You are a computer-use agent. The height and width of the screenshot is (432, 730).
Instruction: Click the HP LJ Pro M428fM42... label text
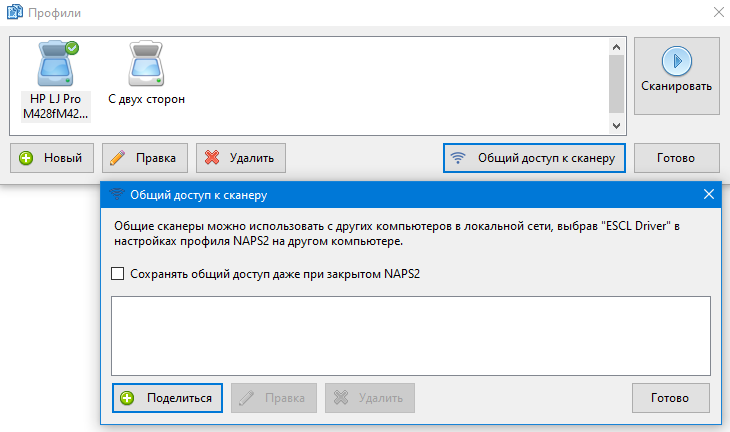pos(55,107)
